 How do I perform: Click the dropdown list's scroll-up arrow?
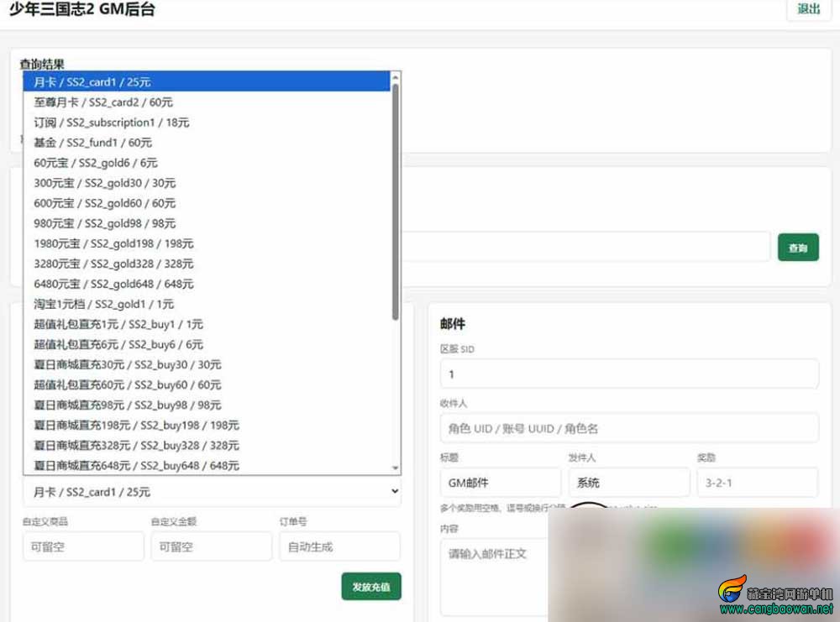[x=396, y=77]
